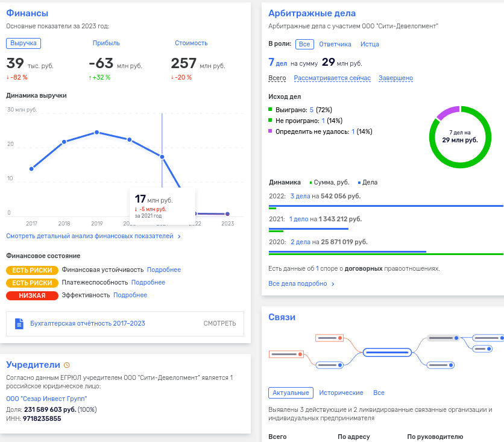Open founder ООО "Сезар Инвест Групп"
The image size is (504, 442).
(x=46, y=399)
